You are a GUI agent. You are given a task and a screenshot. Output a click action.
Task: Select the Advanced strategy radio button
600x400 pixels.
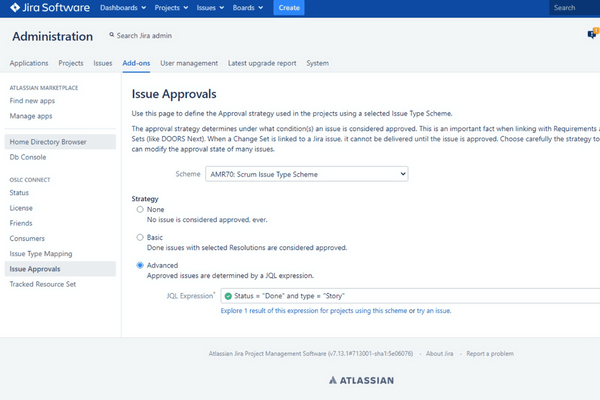point(140,265)
